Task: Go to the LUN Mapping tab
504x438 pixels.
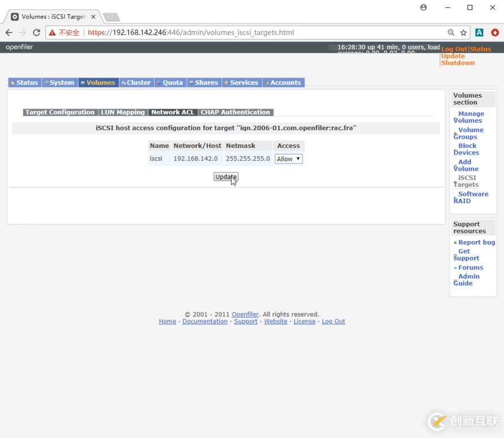Action: tap(123, 112)
